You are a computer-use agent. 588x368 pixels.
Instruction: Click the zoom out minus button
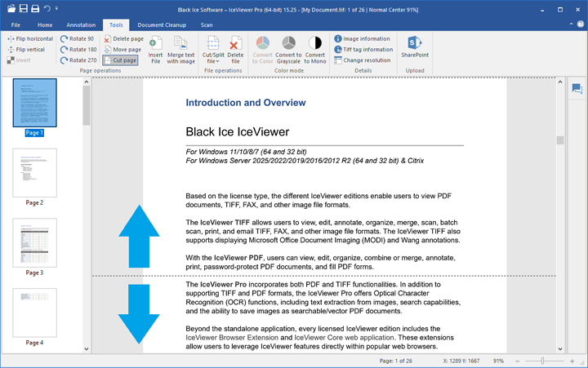[518, 361]
